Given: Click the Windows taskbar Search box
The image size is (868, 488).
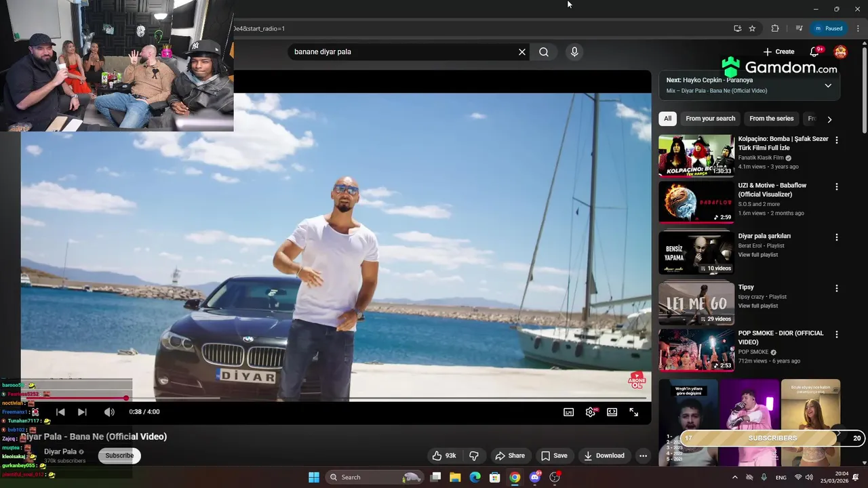Looking at the screenshot, I should [374, 477].
